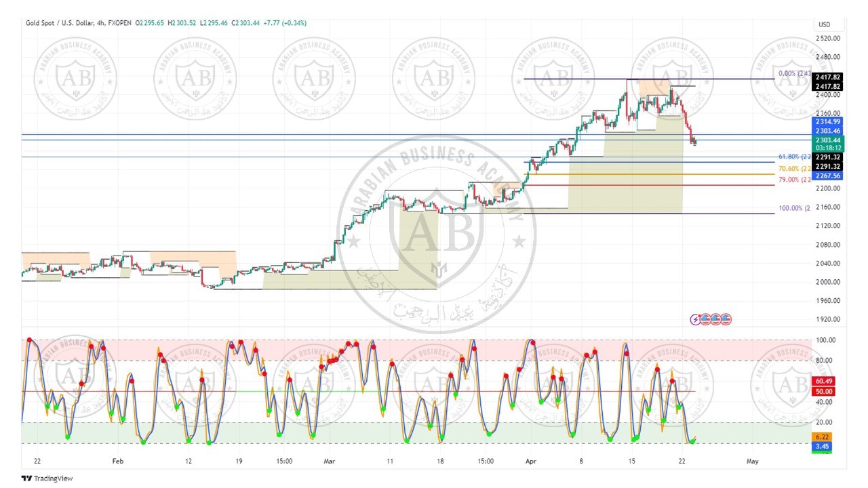This screenshot has height=488, width=868.
Task: Click the May label on time axis
Action: (752, 461)
